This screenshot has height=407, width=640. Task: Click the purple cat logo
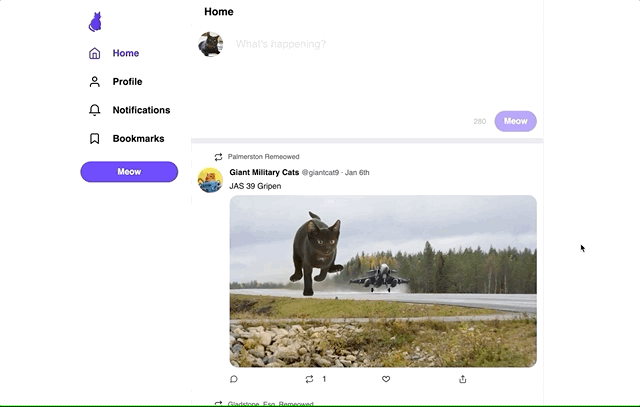tap(95, 22)
